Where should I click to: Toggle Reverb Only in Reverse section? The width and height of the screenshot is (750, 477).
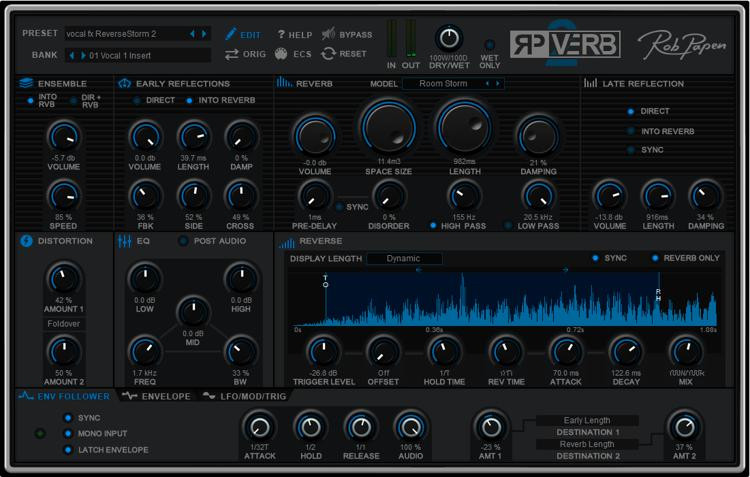tap(654, 258)
